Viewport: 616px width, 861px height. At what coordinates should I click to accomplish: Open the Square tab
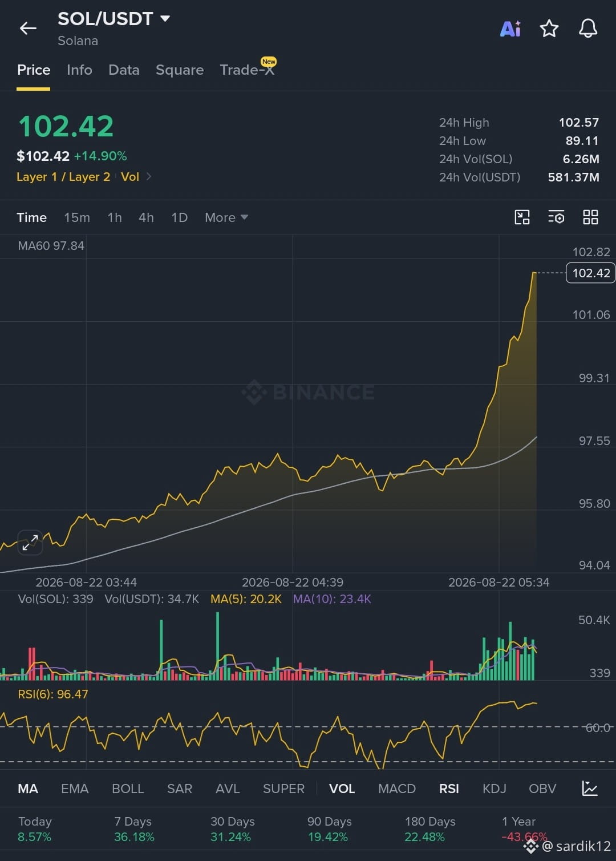180,70
